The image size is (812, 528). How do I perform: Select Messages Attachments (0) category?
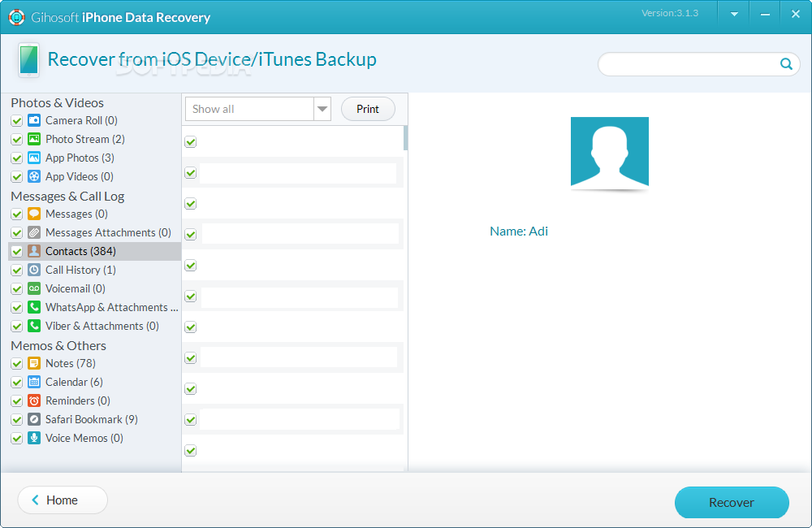pos(108,232)
